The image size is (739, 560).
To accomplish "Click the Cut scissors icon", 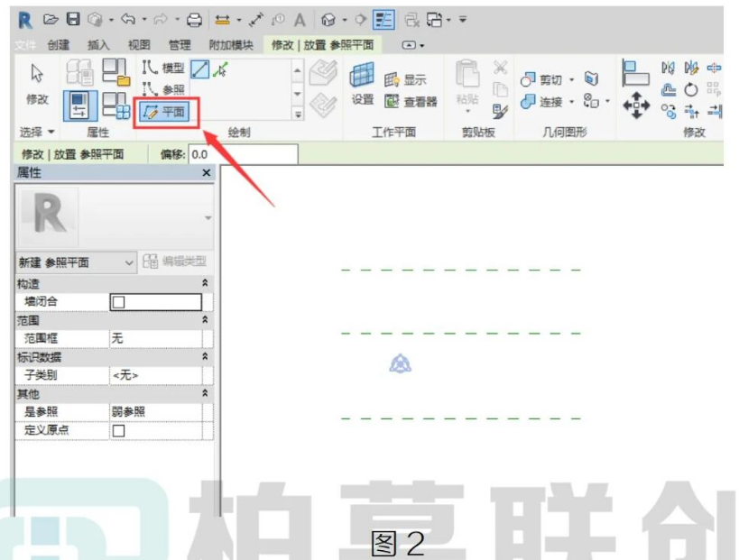I will pos(500,68).
